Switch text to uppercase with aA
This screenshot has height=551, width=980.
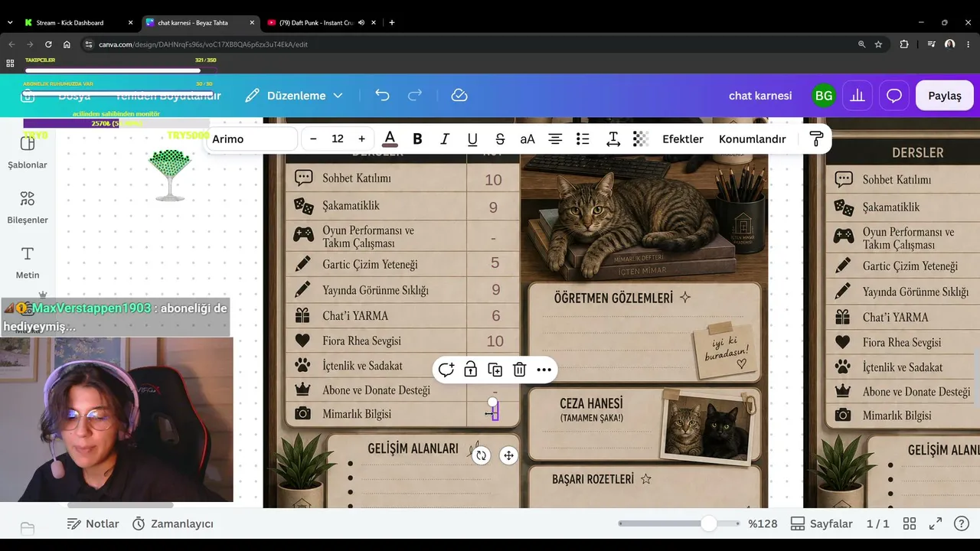(x=528, y=139)
